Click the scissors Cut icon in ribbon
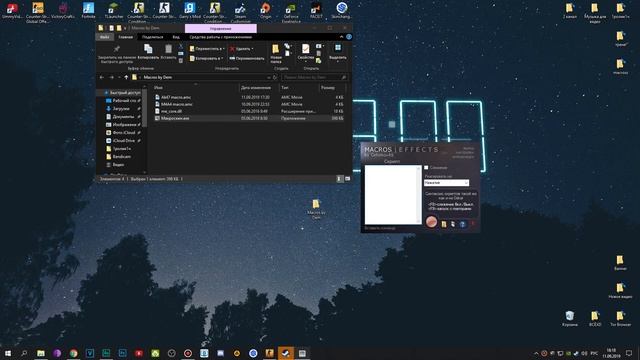640x360 pixels. pos(181,47)
